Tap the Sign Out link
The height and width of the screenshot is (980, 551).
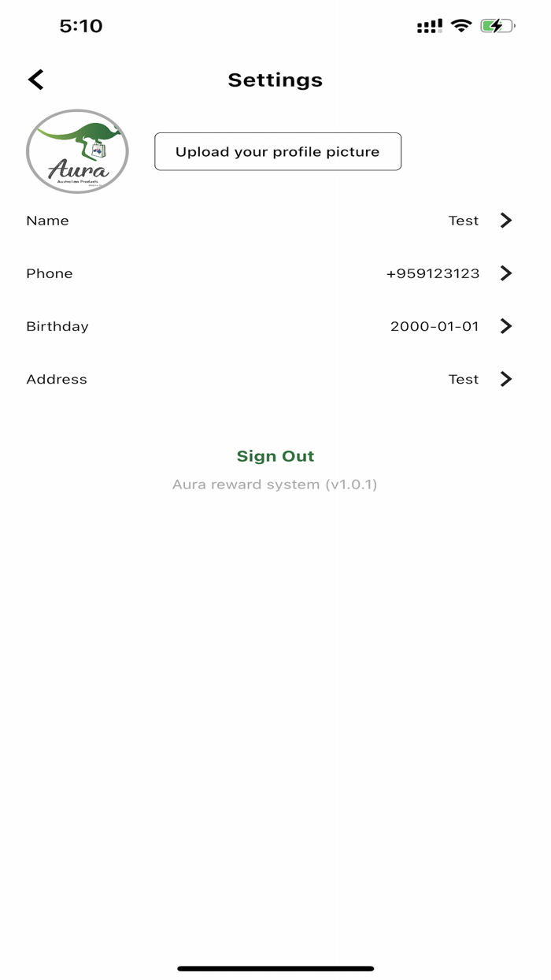click(x=275, y=455)
